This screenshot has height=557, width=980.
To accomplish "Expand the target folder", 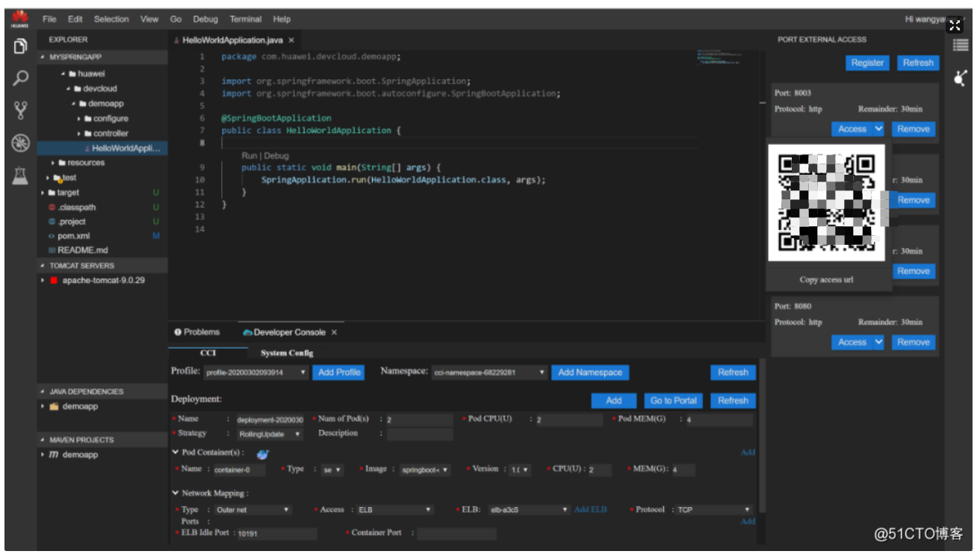I will pos(43,193).
